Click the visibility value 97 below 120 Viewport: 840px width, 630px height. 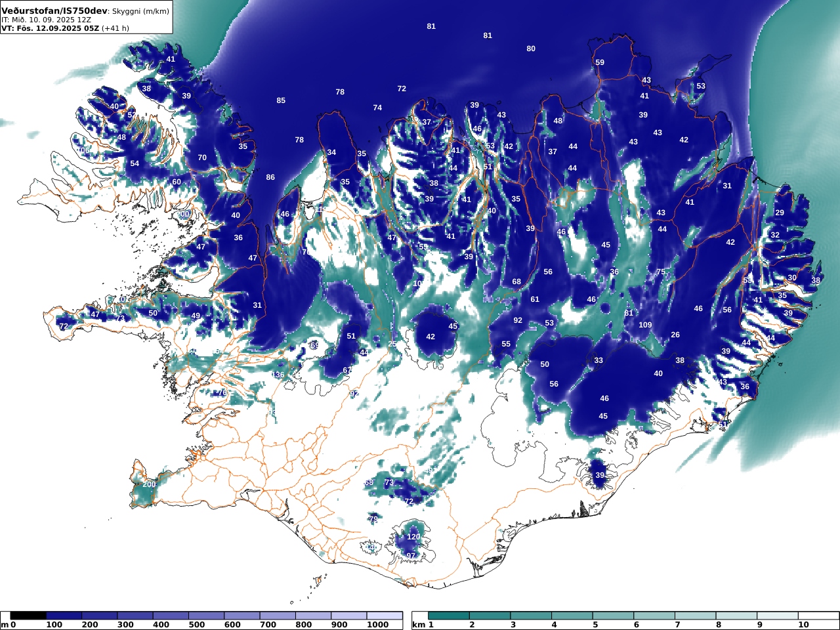411,555
